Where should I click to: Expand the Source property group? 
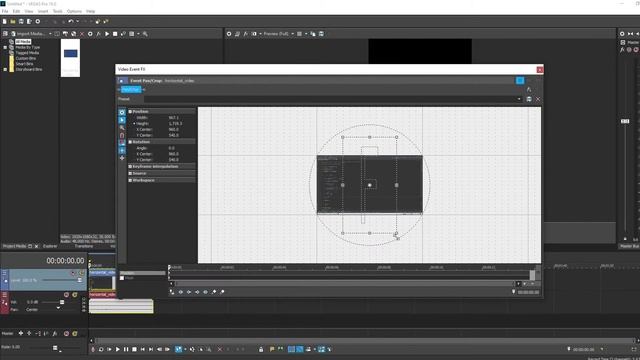point(130,173)
